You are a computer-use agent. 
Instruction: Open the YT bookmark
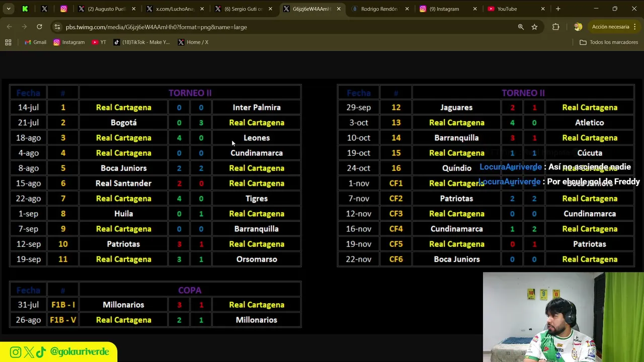(x=99, y=42)
